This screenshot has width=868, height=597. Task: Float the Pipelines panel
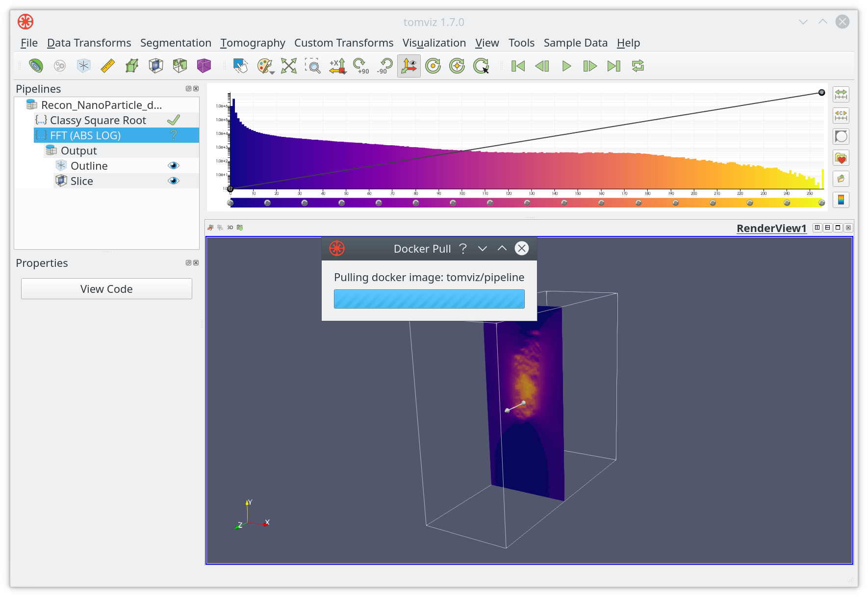point(188,89)
